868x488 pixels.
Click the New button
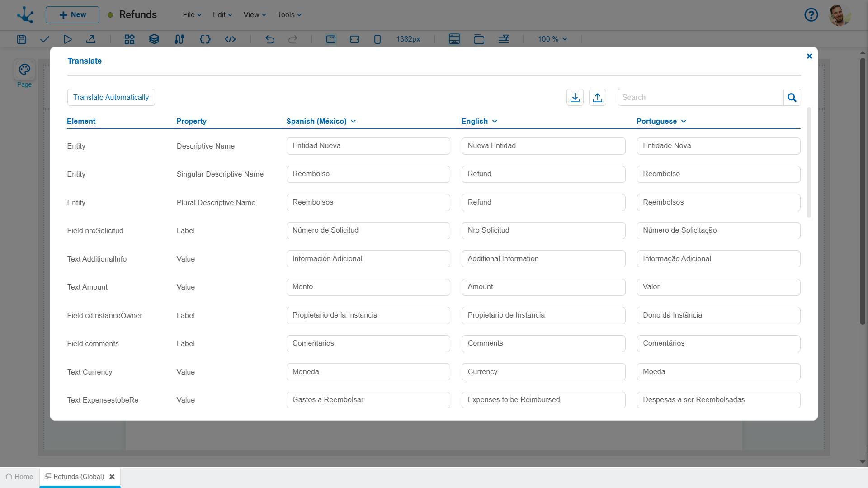click(72, 15)
